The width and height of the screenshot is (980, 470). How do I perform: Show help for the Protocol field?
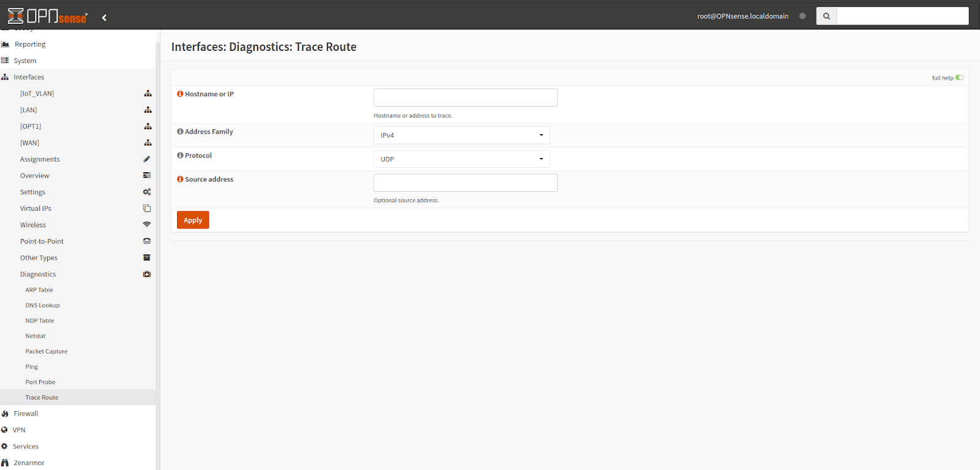[180, 155]
